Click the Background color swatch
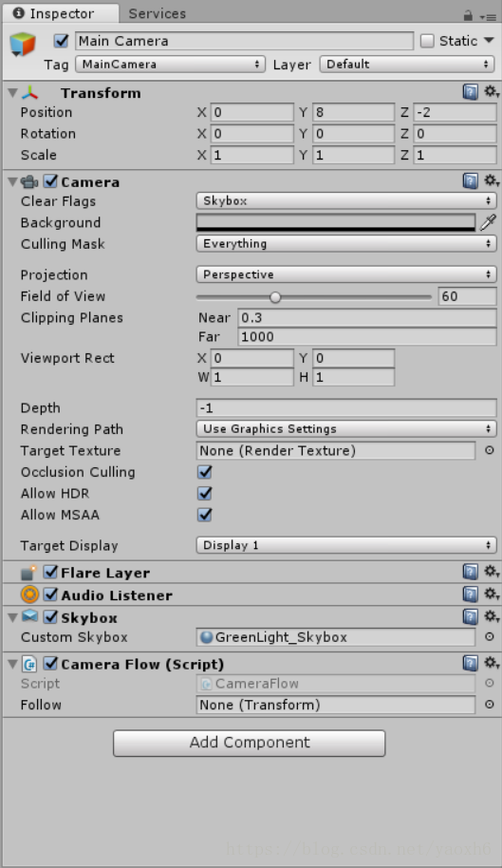This screenshot has height=868, width=502. point(336,222)
